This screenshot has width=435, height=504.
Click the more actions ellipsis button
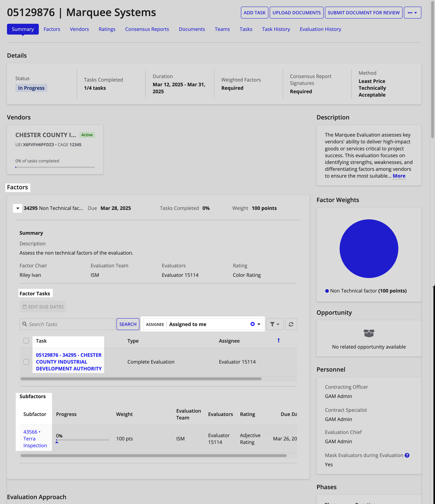click(412, 13)
